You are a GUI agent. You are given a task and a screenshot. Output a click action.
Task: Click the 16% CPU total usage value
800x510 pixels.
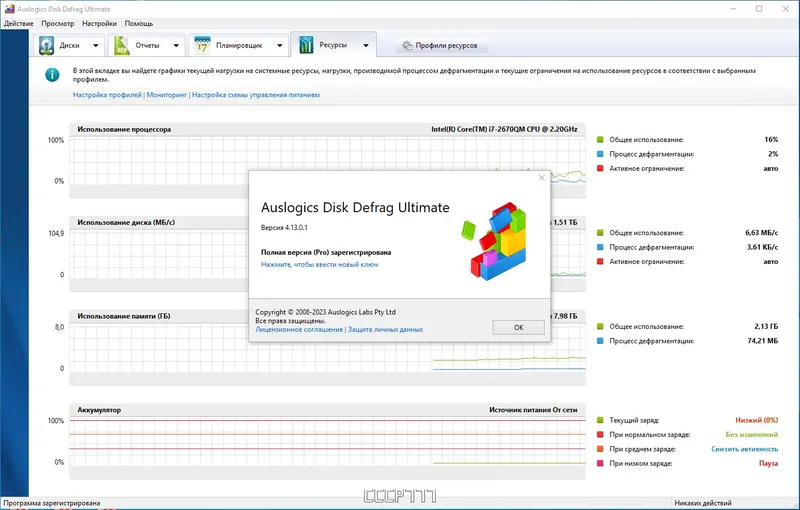pos(771,140)
